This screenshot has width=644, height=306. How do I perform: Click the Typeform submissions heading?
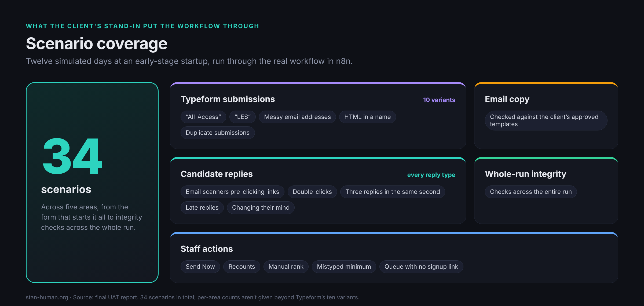pos(228,99)
